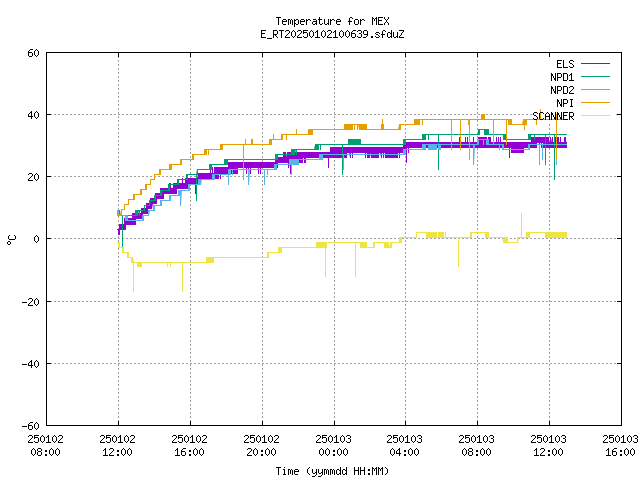
Task: Click the x-axis tick label '250103 04:00'
Action: click(x=404, y=446)
